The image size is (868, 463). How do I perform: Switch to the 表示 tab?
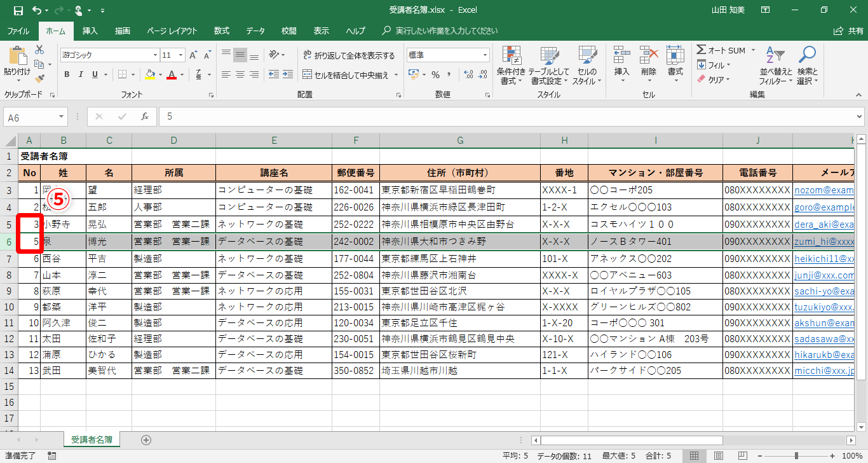click(x=322, y=31)
